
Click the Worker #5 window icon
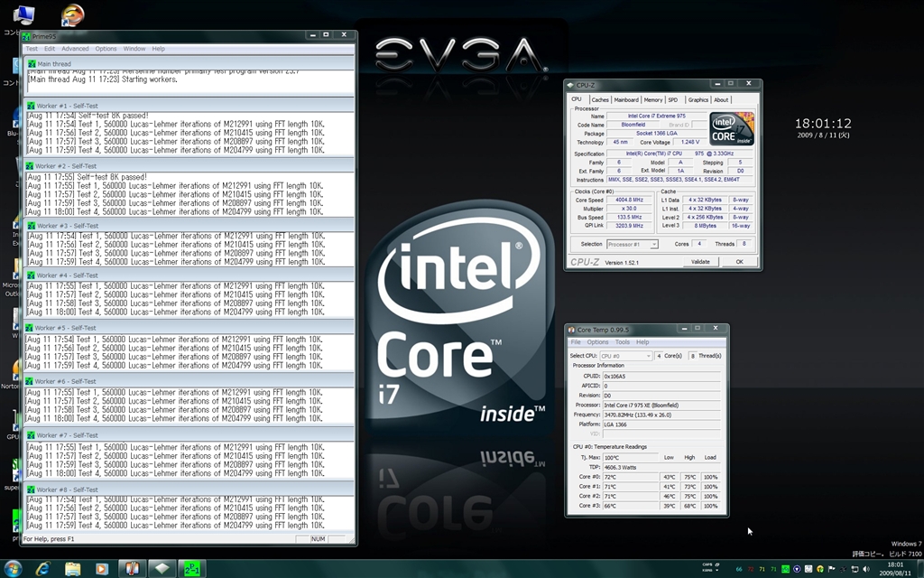[x=30, y=327]
